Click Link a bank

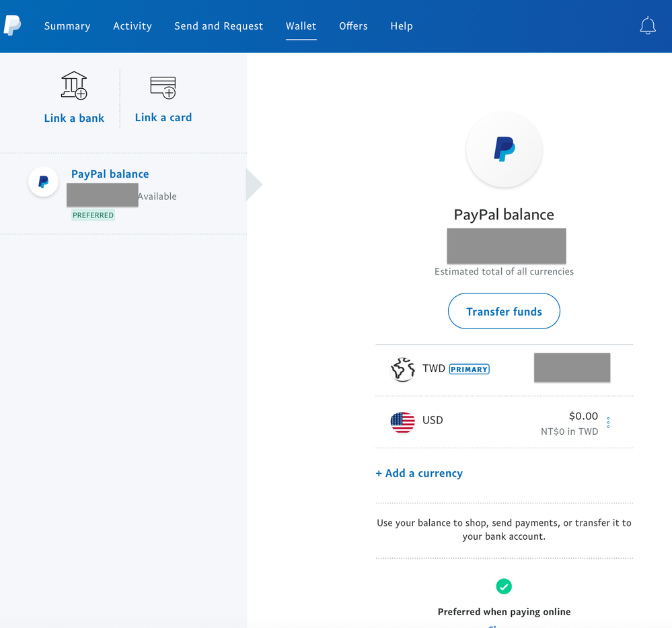pyautogui.click(x=74, y=118)
